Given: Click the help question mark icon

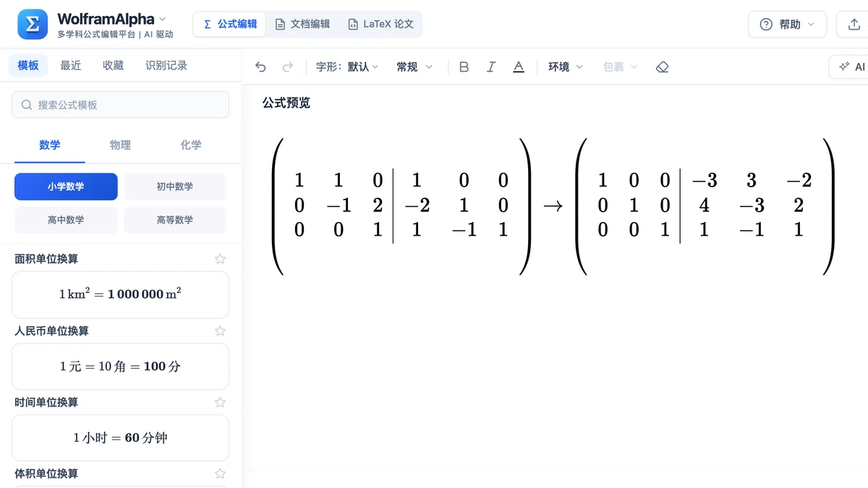Looking at the screenshot, I should click(x=766, y=25).
